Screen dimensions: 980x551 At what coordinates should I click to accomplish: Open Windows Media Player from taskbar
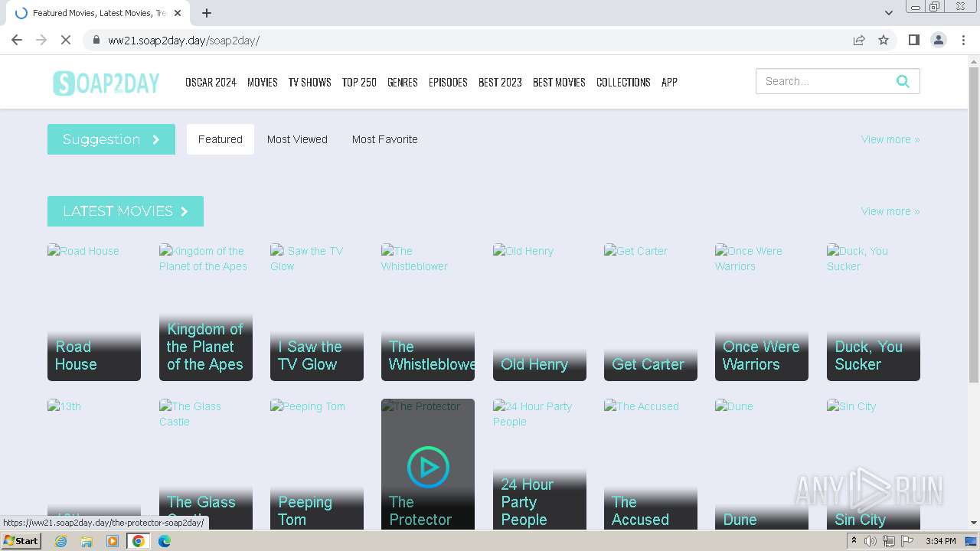pyautogui.click(x=113, y=541)
